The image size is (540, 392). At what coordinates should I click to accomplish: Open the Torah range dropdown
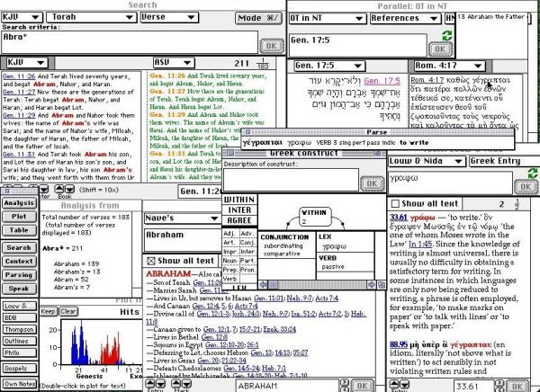[x=91, y=17]
